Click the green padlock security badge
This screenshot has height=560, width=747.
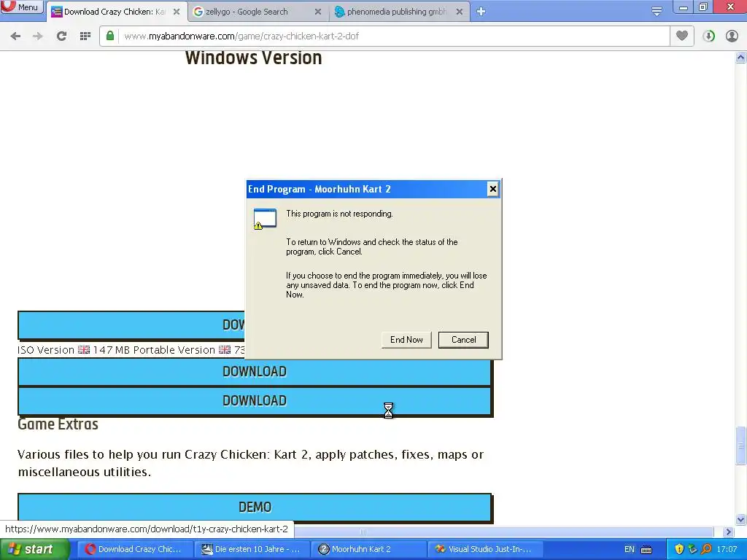coord(110,36)
